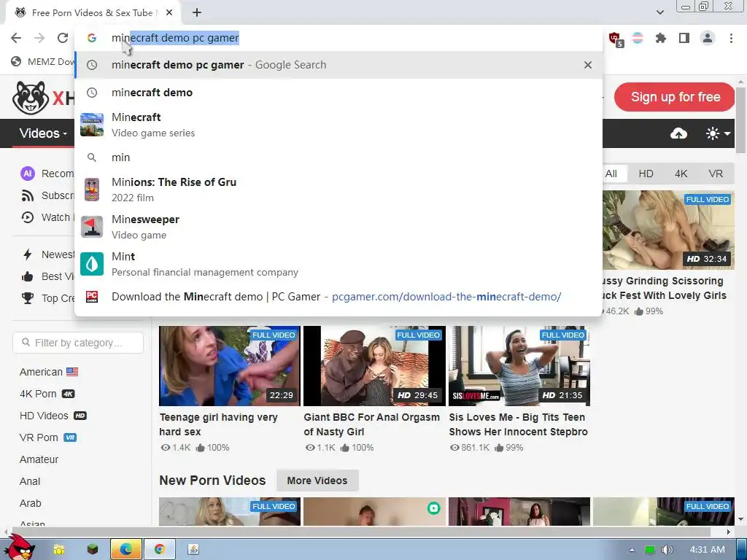
Task: Open the sun theme switcher dropdown
Action: coord(718,134)
